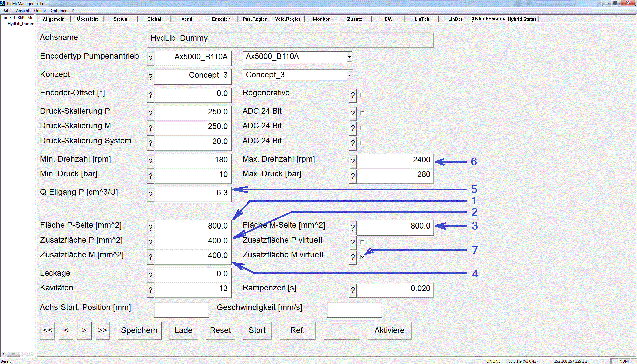Click the Lade button
This screenshot has height=364, width=637.
[x=183, y=331]
